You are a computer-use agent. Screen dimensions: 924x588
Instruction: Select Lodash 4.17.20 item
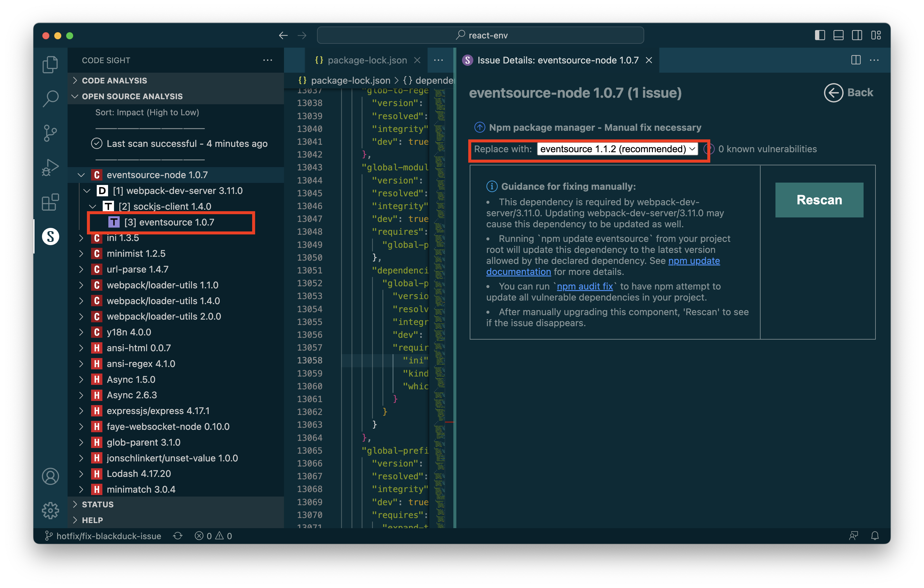(176, 474)
